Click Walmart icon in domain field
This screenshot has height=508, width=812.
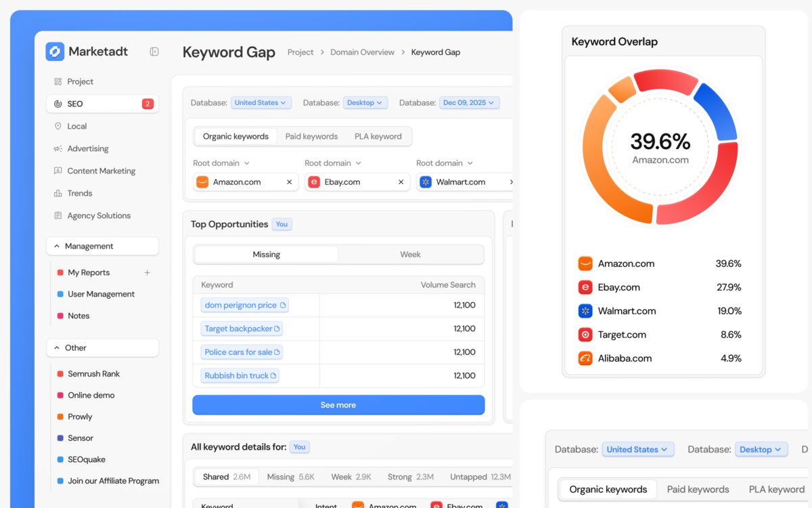pos(426,182)
